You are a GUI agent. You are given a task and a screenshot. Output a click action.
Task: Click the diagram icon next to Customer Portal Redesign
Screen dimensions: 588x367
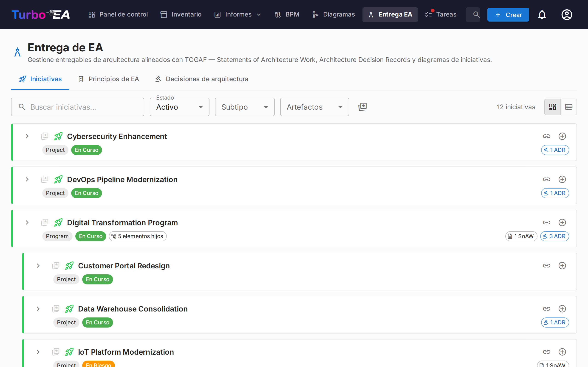(55, 266)
